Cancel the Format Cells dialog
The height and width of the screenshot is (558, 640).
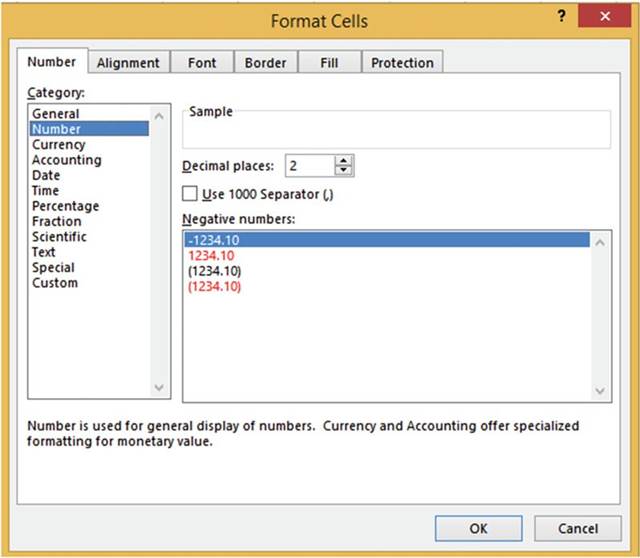click(578, 528)
